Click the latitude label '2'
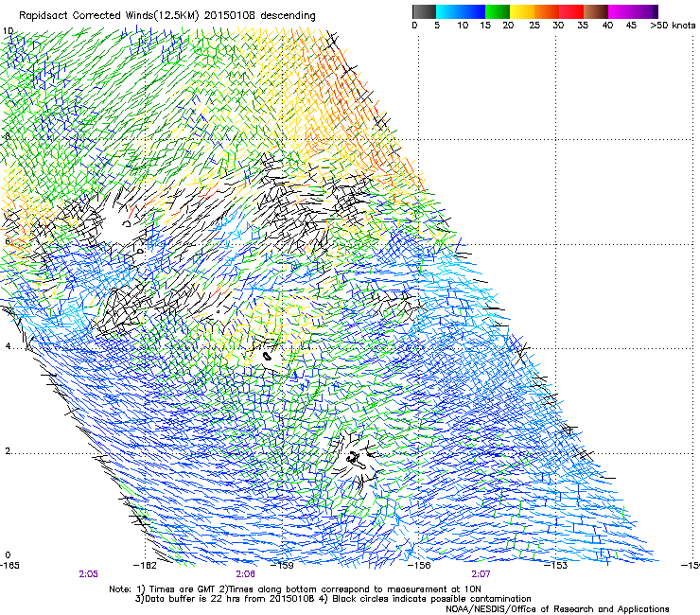Image resolution: width=700 pixels, height=615 pixels. point(8,451)
